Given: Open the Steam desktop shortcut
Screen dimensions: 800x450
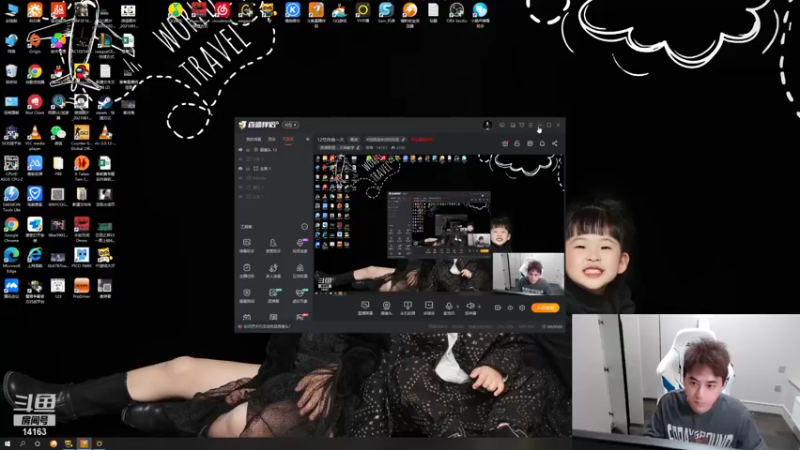Looking at the screenshot, I should (x=105, y=107).
